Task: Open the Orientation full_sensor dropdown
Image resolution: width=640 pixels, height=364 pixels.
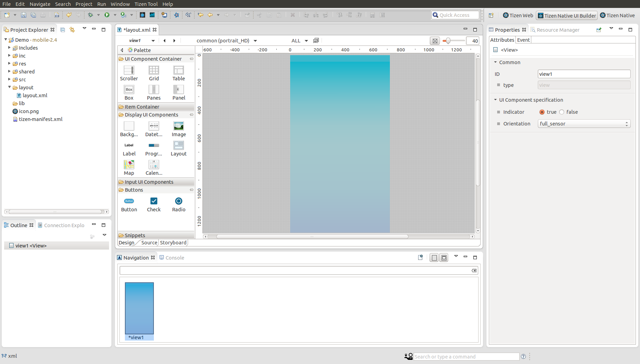Action: [x=584, y=124]
